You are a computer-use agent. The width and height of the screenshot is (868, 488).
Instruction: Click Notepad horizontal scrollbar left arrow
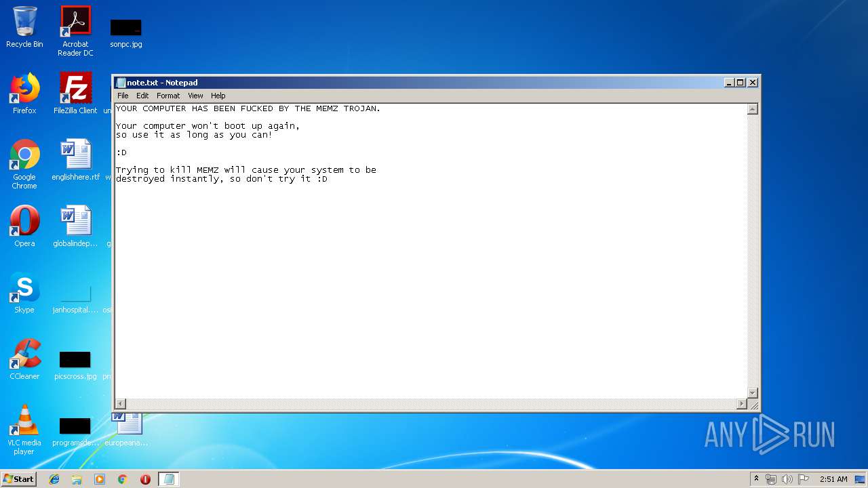point(121,404)
